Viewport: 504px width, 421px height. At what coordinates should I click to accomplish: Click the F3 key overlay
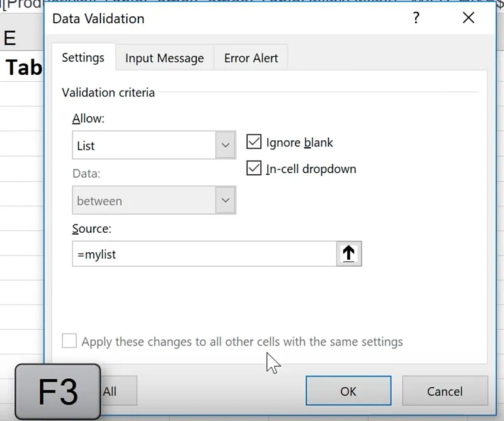click(58, 391)
